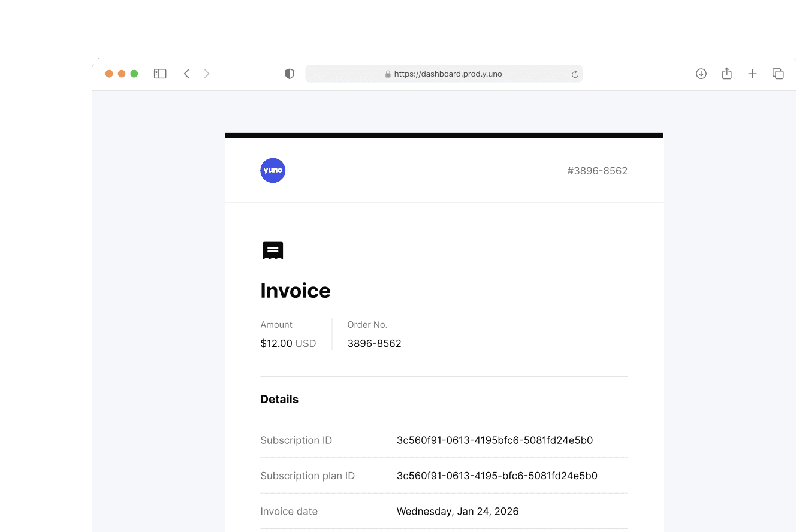Image resolution: width=796 pixels, height=532 pixels.
Task: Go forward with the right chevron
Action: pyautogui.click(x=207, y=74)
